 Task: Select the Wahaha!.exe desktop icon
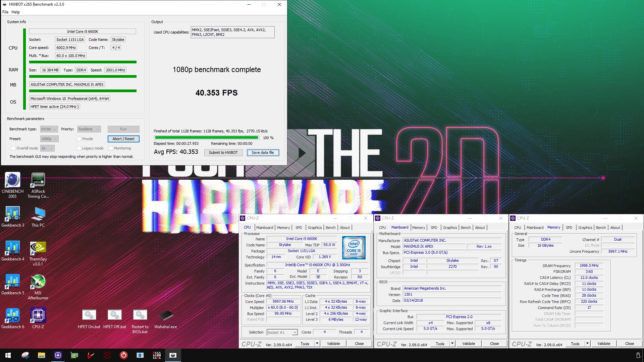click(x=166, y=319)
